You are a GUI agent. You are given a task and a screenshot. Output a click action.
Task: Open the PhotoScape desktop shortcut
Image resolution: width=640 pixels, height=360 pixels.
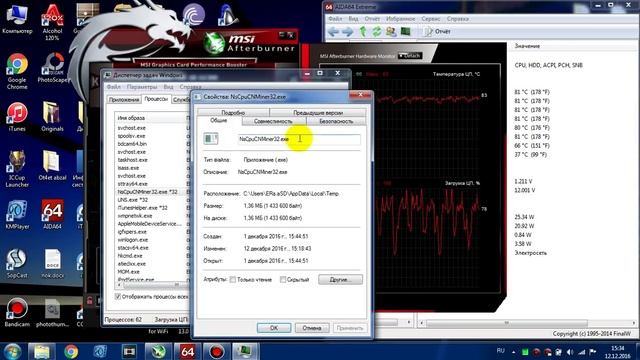tap(52, 68)
